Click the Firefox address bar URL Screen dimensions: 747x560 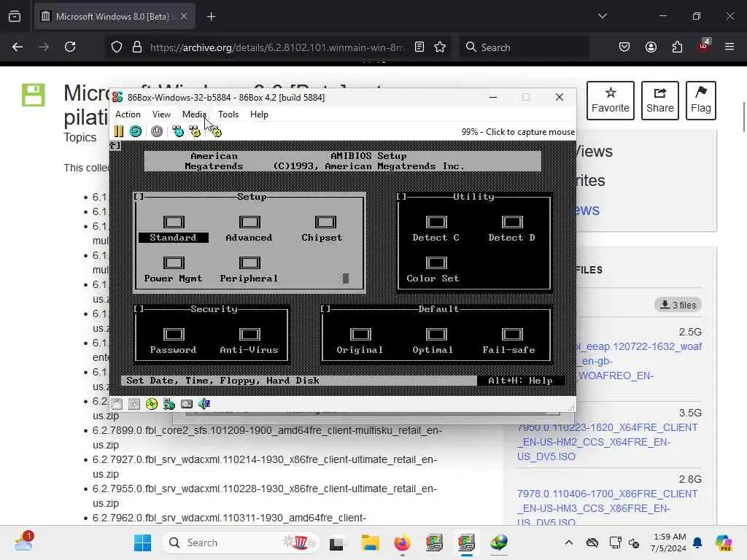276,47
